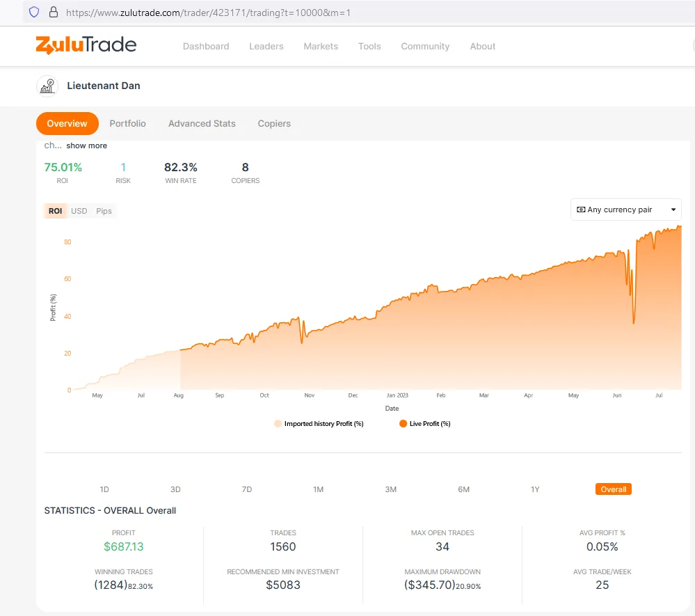Click the 25 avg trade/week value
The image size is (695, 616).
click(x=602, y=585)
